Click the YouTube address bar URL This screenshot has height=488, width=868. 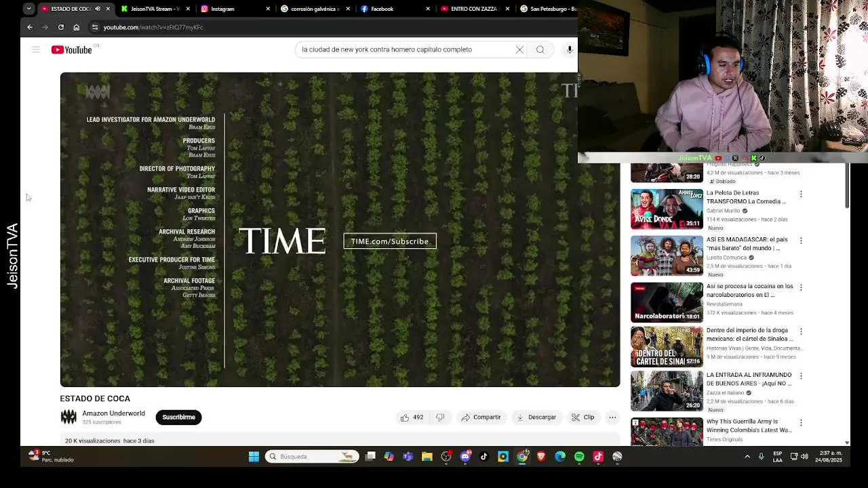coord(153,27)
